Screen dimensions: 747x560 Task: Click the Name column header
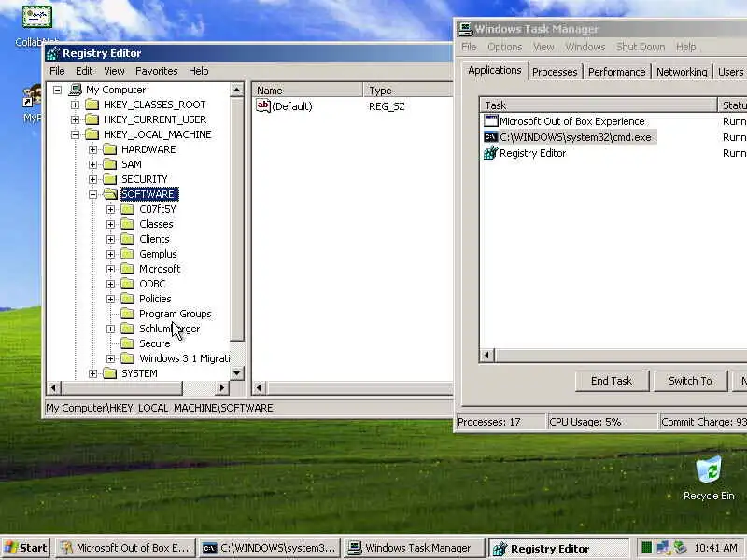point(307,90)
